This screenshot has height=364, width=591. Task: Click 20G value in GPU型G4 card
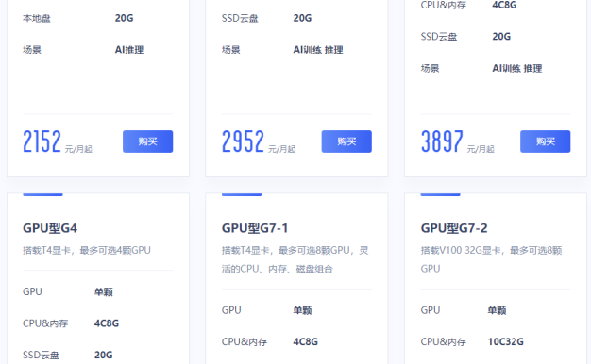(x=103, y=355)
